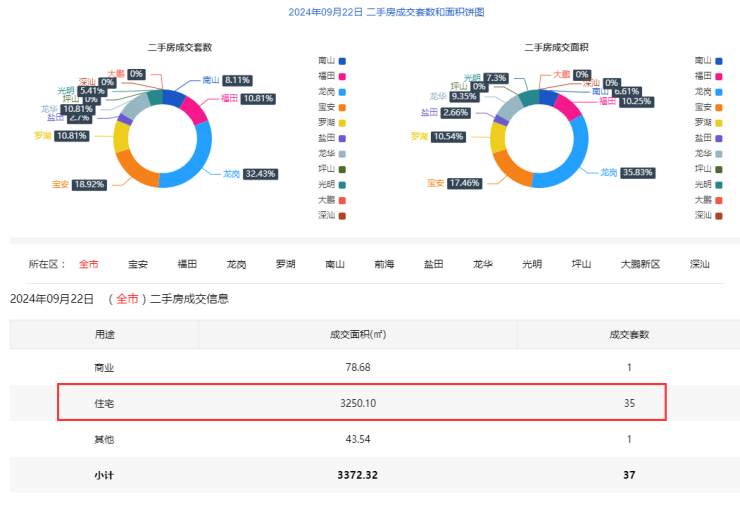Select the 大鹏新区 district tab
Viewport: 740px width, 509px height.
(x=640, y=264)
